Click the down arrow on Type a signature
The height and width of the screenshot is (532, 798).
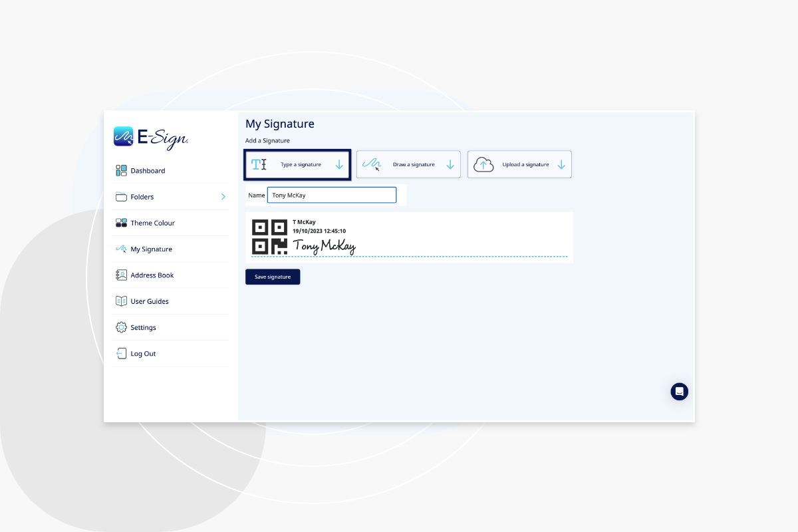click(x=339, y=164)
